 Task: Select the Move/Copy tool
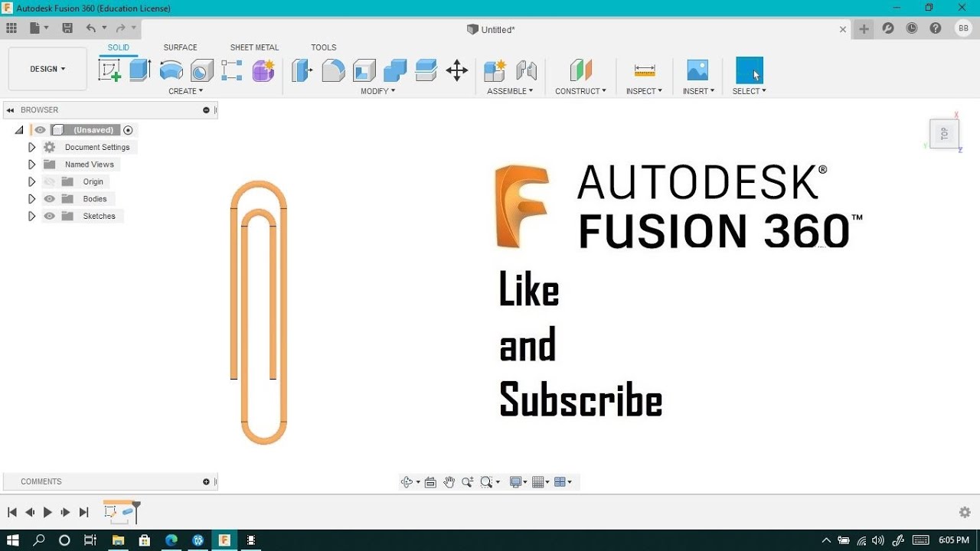[457, 70]
